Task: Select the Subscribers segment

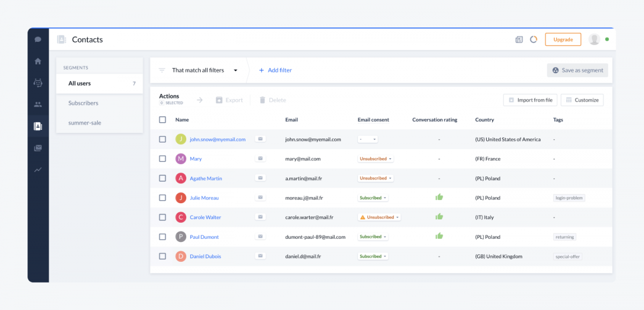Action: coord(100,103)
